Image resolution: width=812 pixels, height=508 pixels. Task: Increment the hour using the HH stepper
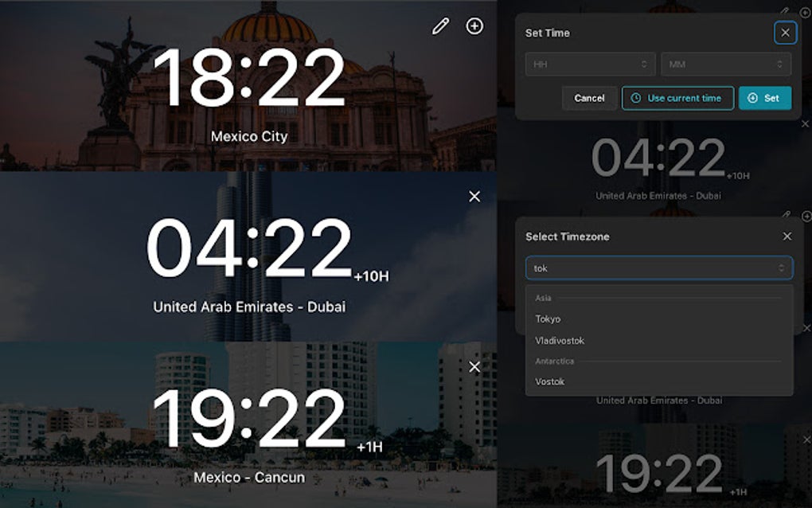pos(645,64)
